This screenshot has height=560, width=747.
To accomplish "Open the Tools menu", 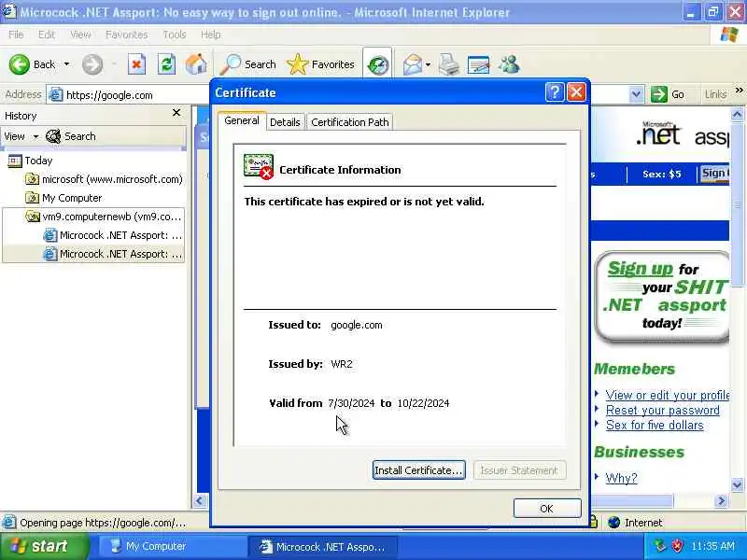I will tap(175, 35).
